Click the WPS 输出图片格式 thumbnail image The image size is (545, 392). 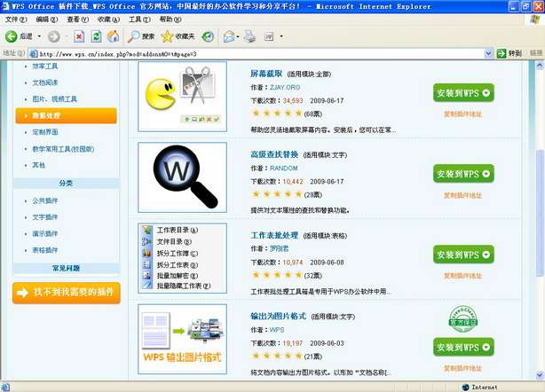coord(183,339)
